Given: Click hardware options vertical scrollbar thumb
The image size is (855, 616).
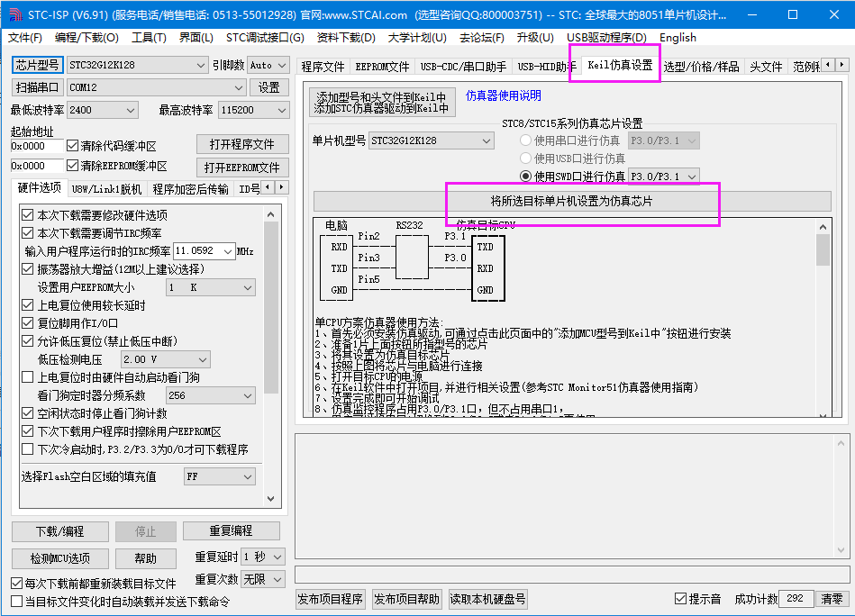Looking at the screenshot, I should click(271, 307).
